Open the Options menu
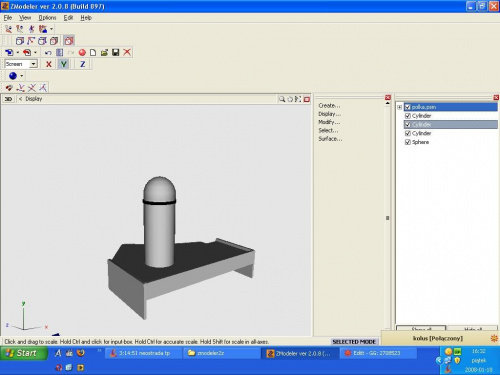Viewport: 500px width, 375px height. pyautogui.click(x=47, y=18)
